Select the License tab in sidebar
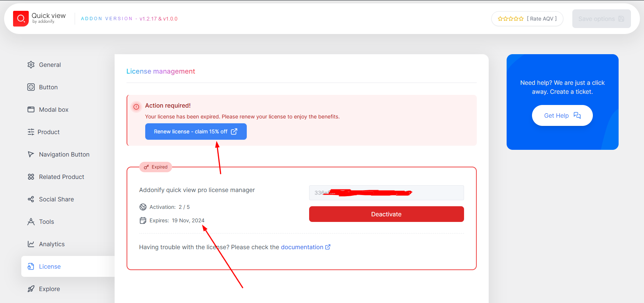Viewport: 644px width, 303px height. [50, 266]
